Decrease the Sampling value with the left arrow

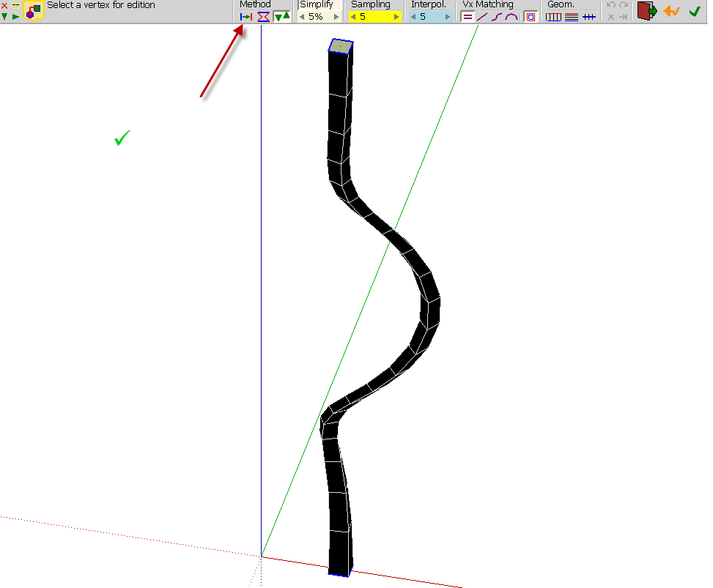[x=353, y=17]
